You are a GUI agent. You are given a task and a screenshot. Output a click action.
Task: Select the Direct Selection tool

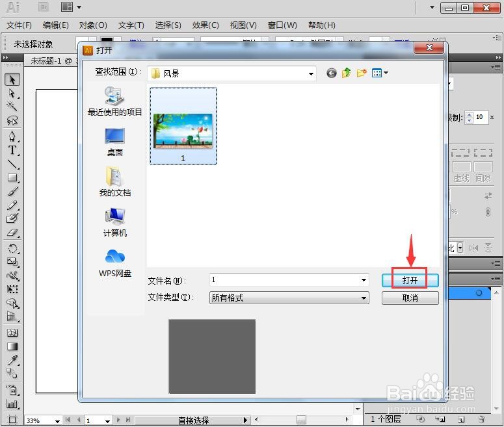pos(12,94)
